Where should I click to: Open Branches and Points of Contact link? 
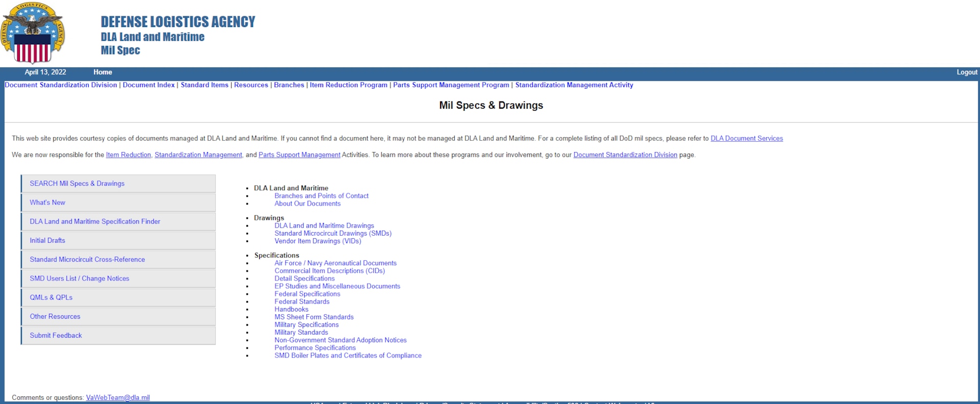322,196
